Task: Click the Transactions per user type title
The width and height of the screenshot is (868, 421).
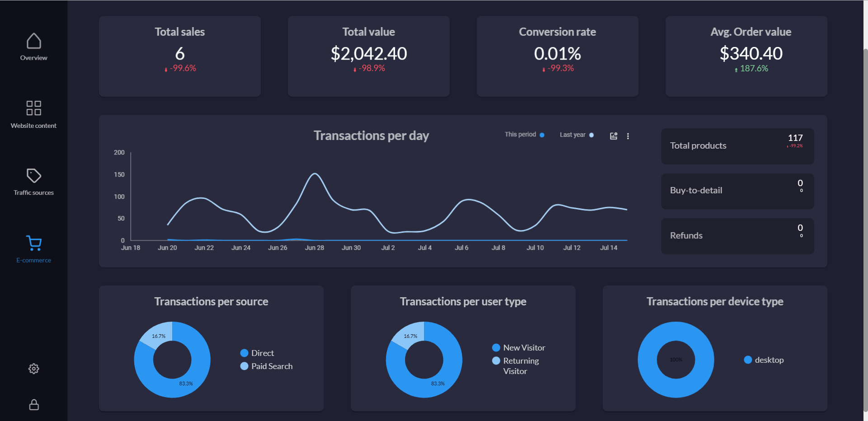Action: pyautogui.click(x=463, y=301)
